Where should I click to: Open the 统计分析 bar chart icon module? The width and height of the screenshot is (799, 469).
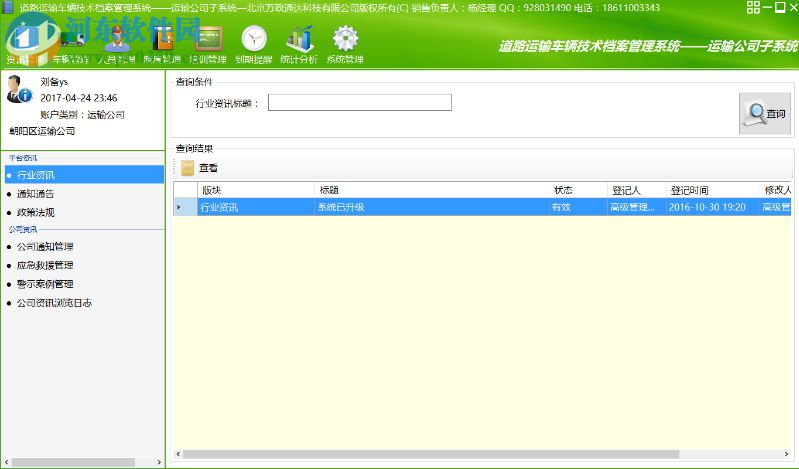click(299, 45)
